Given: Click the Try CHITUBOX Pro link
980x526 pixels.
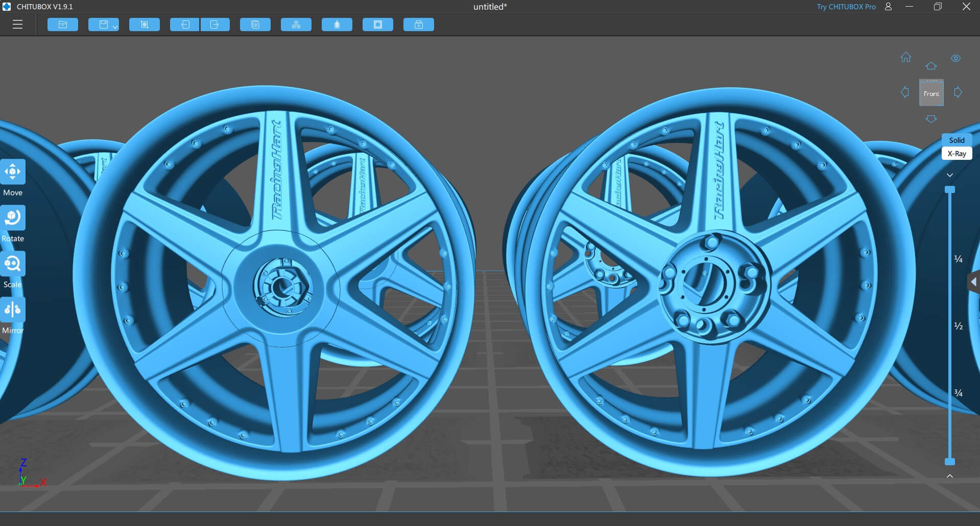Looking at the screenshot, I should [x=846, y=7].
